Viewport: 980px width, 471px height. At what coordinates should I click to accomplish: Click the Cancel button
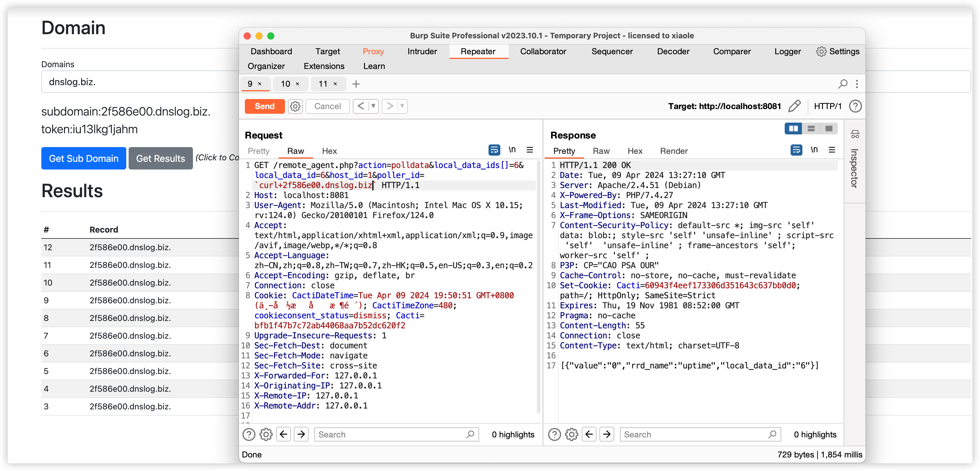pos(327,106)
